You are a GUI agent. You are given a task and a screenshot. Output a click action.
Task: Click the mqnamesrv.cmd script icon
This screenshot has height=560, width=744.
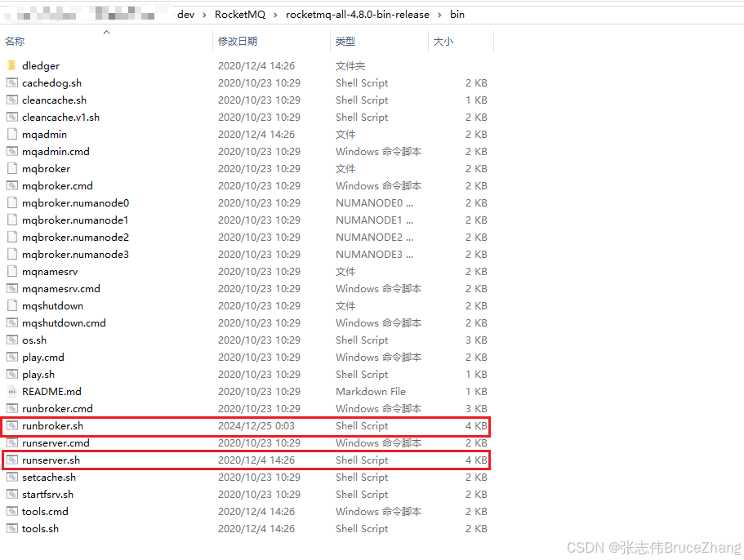[x=12, y=288]
